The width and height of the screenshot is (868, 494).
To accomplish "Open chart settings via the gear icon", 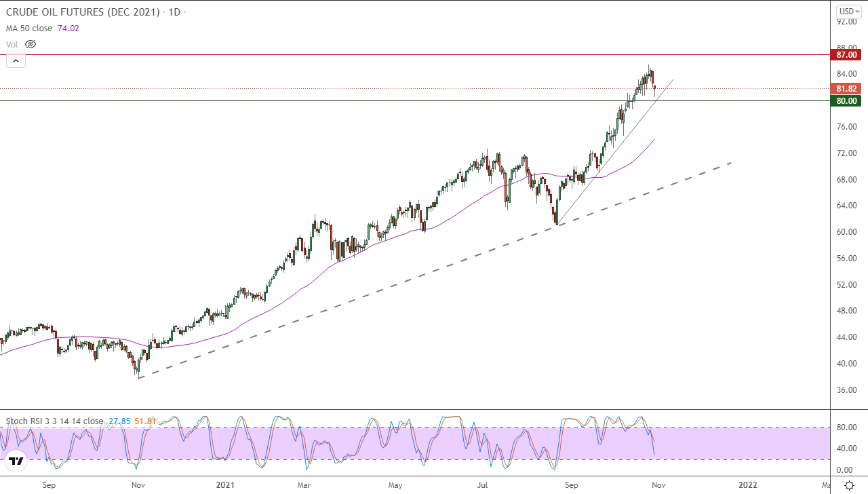I will tap(849, 485).
